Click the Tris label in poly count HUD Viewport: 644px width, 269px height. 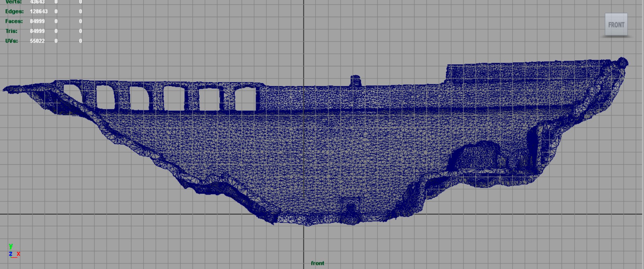click(11, 31)
